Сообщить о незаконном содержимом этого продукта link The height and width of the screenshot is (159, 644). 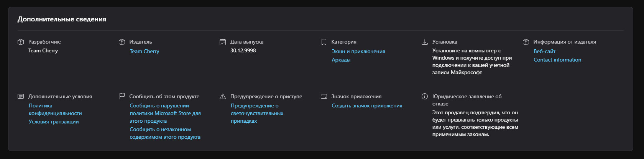[165, 133]
